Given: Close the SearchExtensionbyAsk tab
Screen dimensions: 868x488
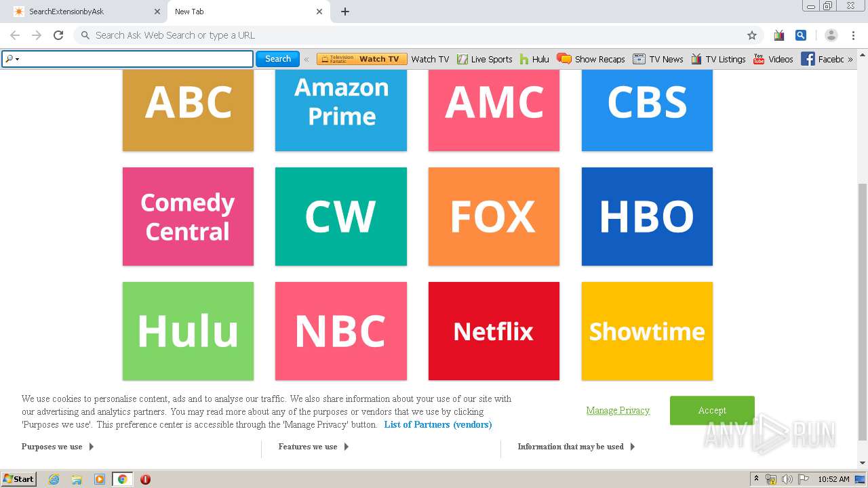Looking at the screenshot, I should pos(157,12).
